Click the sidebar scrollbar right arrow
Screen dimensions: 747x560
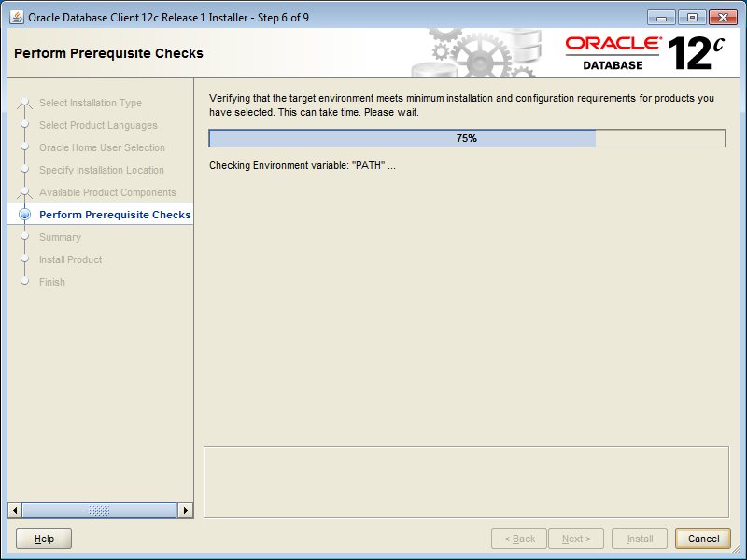[185, 511]
